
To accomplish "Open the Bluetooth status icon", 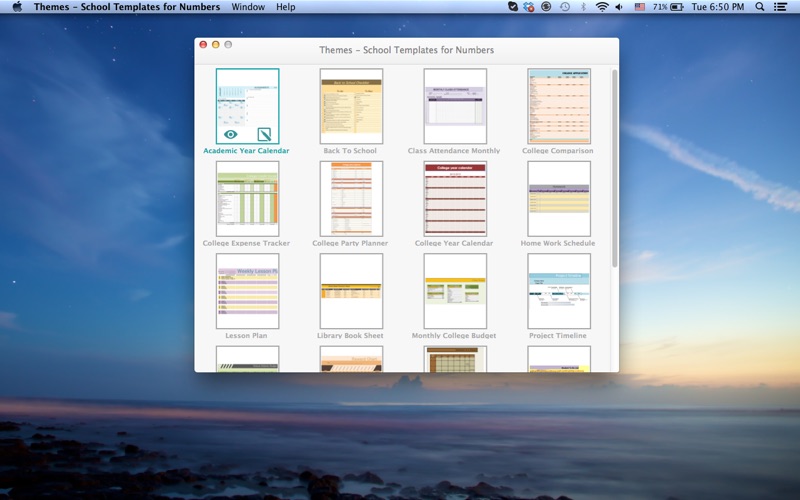I will 583,7.
